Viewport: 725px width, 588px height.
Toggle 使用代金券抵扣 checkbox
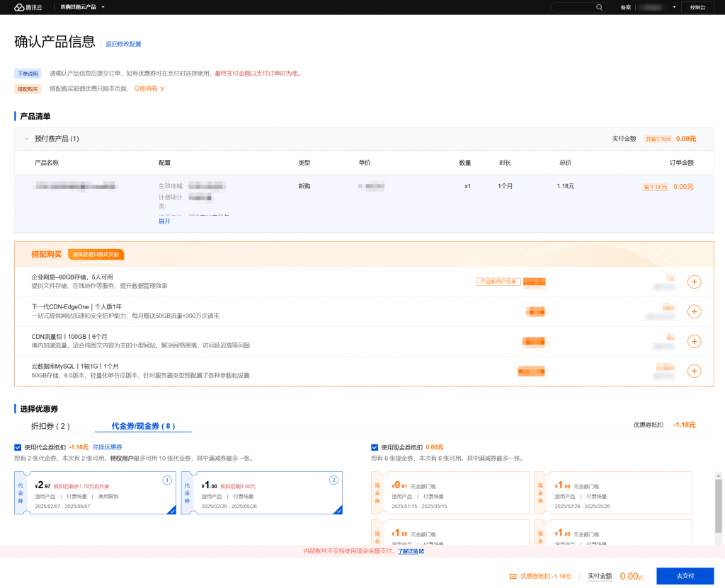point(18,447)
